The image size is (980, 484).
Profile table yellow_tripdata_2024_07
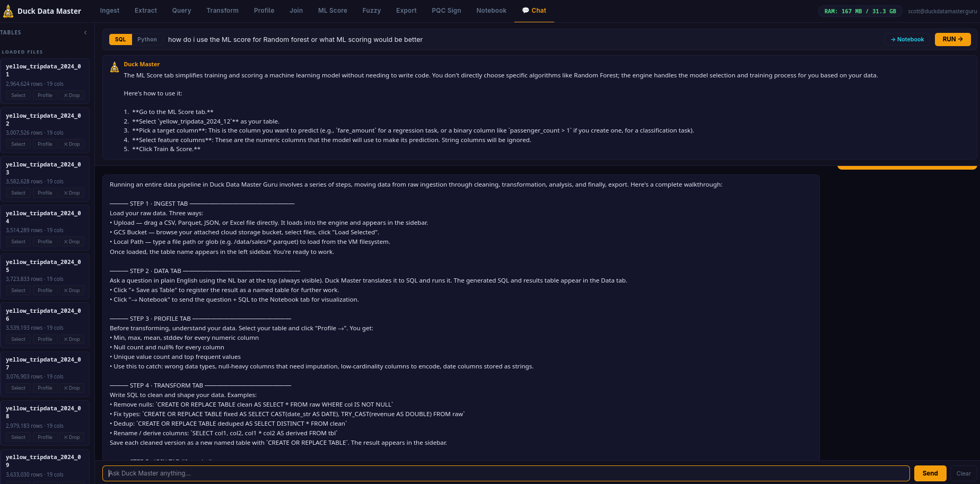[45, 388]
